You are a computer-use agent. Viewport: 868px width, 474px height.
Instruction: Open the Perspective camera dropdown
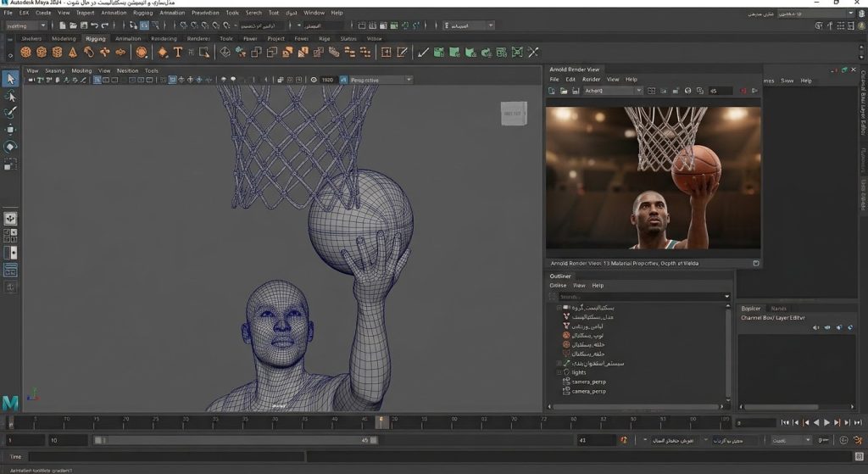381,80
